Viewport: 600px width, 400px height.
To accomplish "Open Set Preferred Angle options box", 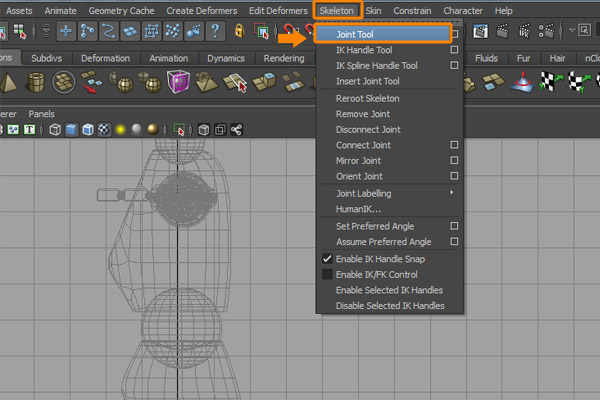I will coord(454,226).
